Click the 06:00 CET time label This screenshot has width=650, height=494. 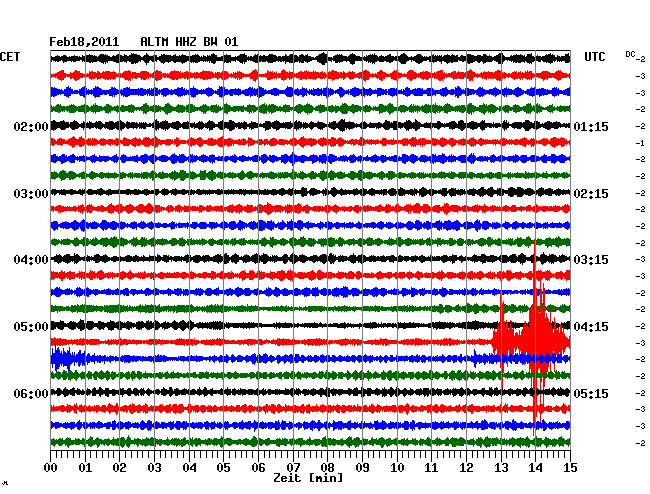(x=31, y=393)
